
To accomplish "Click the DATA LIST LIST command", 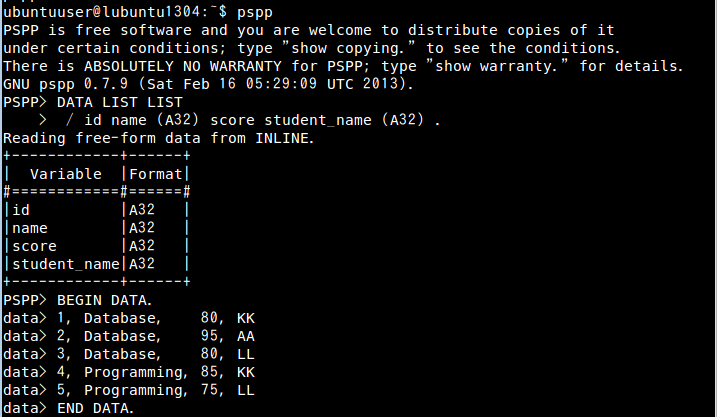I will pos(120,102).
